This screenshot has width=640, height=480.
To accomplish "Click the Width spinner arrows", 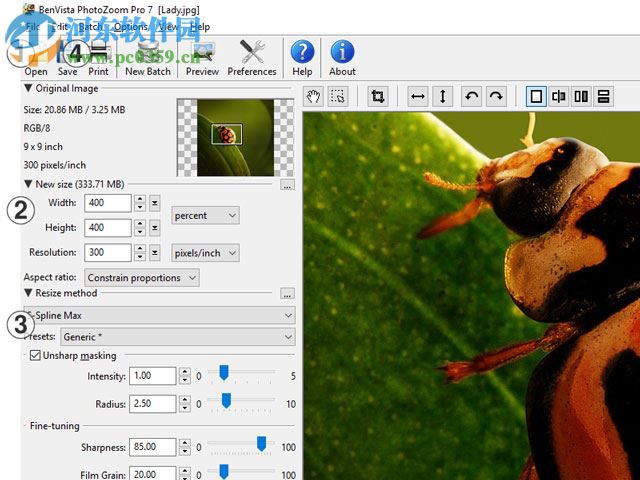I will pyautogui.click(x=140, y=203).
